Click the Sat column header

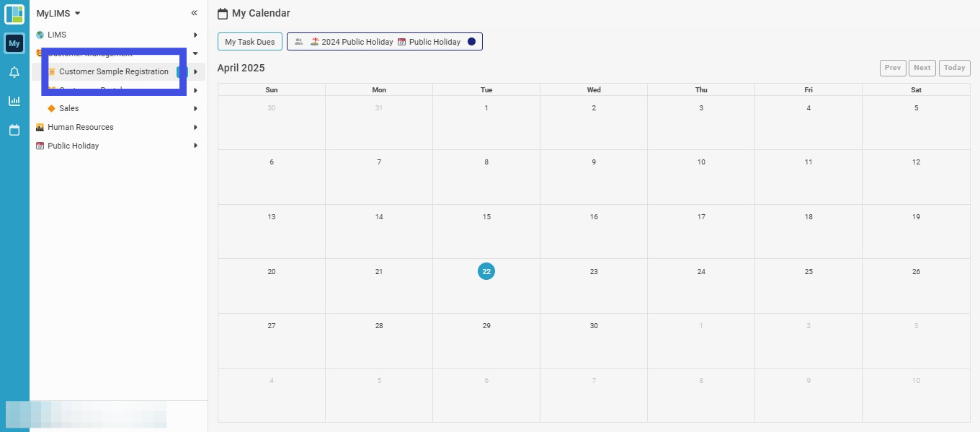point(916,89)
